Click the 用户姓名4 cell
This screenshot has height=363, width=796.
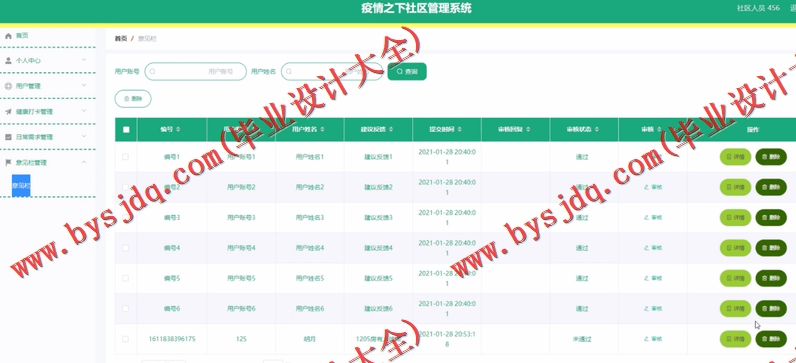[x=310, y=248]
